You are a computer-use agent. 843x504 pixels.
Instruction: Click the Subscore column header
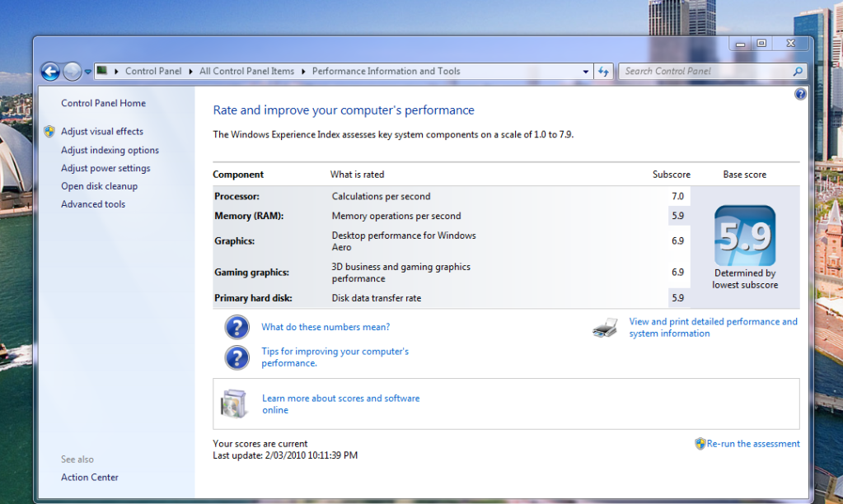coord(672,175)
